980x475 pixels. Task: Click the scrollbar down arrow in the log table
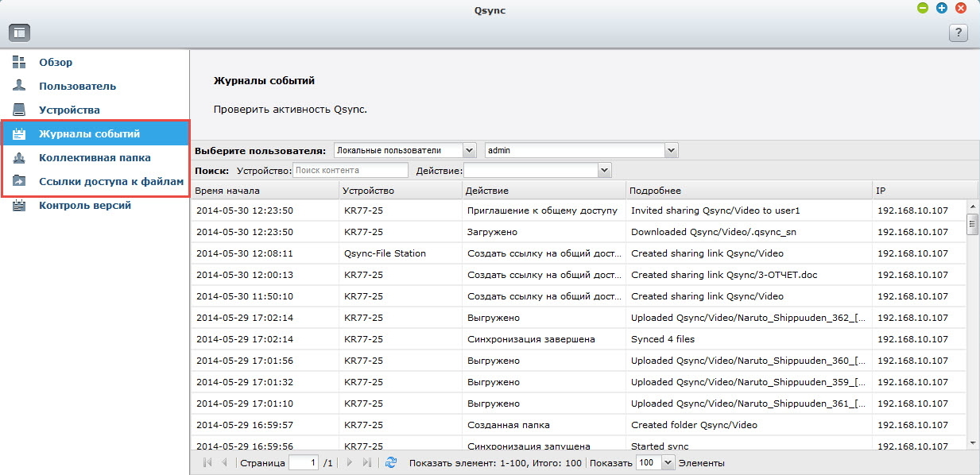pos(972,442)
